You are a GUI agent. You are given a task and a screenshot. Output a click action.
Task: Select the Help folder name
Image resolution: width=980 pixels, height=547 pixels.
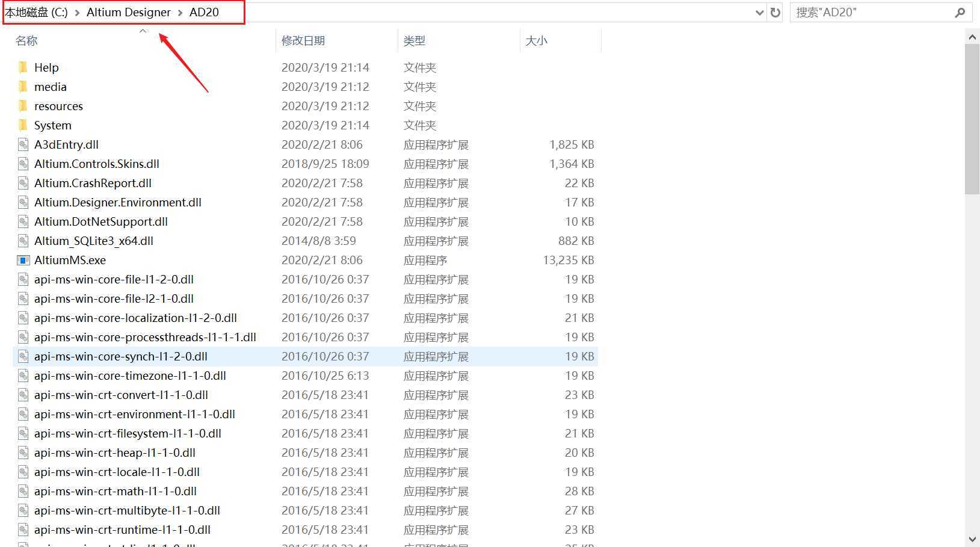pos(46,67)
